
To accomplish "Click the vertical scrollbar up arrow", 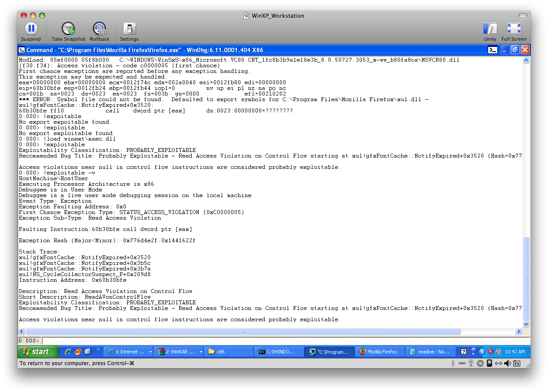I will 526,60.
